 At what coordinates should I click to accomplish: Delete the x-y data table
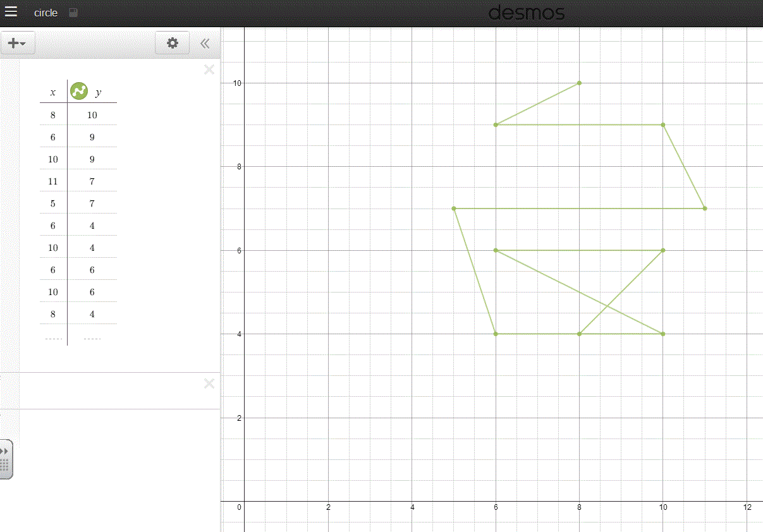(x=209, y=70)
